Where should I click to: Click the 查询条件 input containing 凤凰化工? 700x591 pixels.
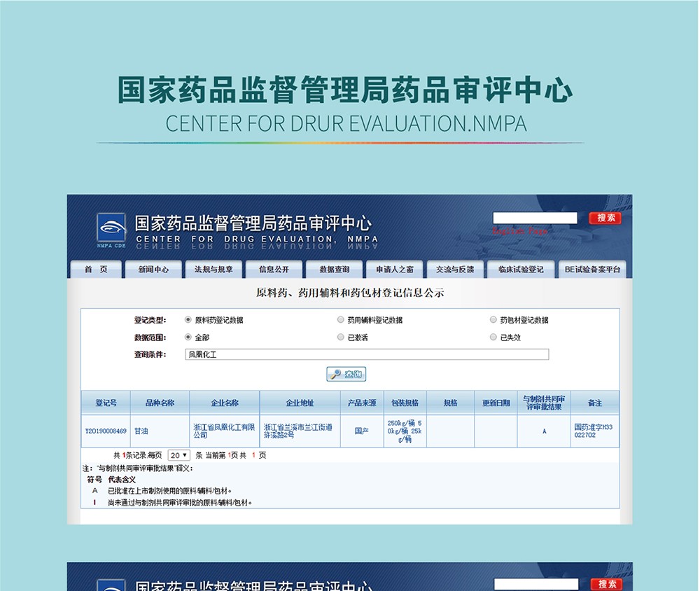point(366,355)
